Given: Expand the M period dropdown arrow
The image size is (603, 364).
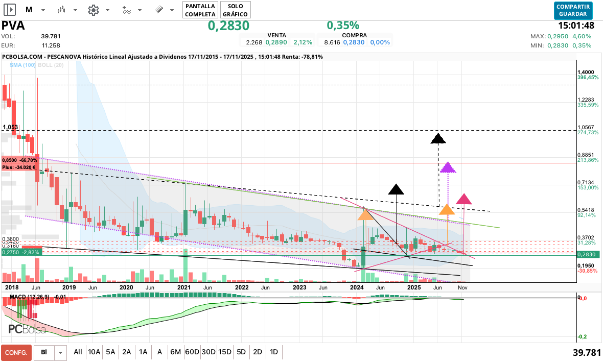Looking at the screenshot, I should pos(43,10).
